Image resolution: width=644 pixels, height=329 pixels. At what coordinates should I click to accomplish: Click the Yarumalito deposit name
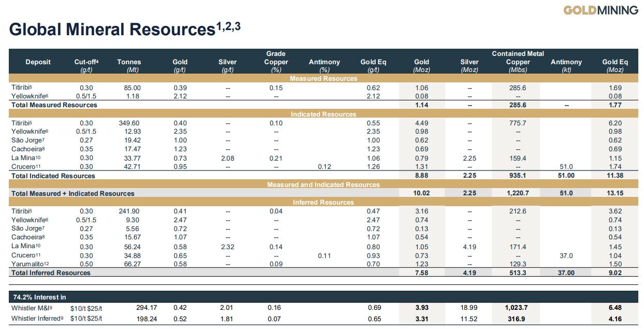31,264
